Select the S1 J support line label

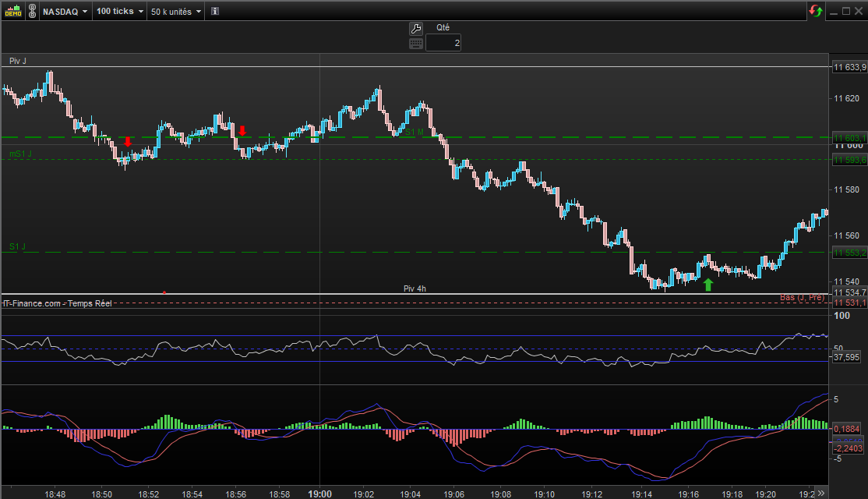17,246
